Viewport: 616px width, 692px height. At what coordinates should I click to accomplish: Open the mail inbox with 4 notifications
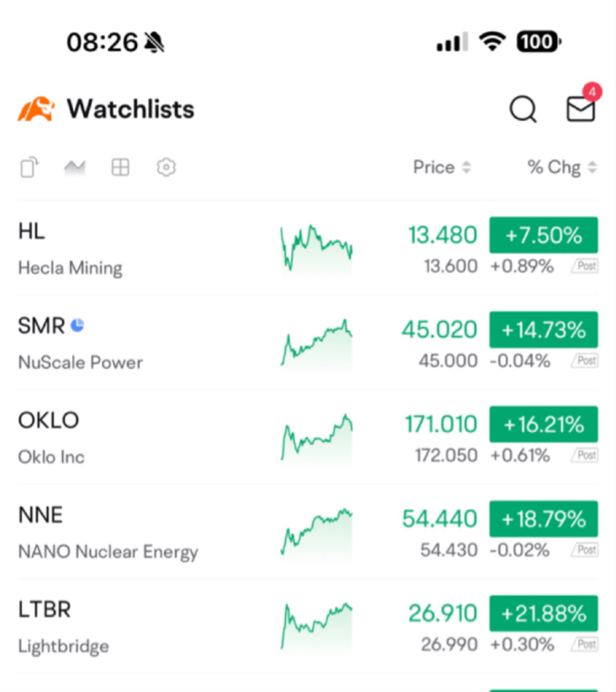581,109
